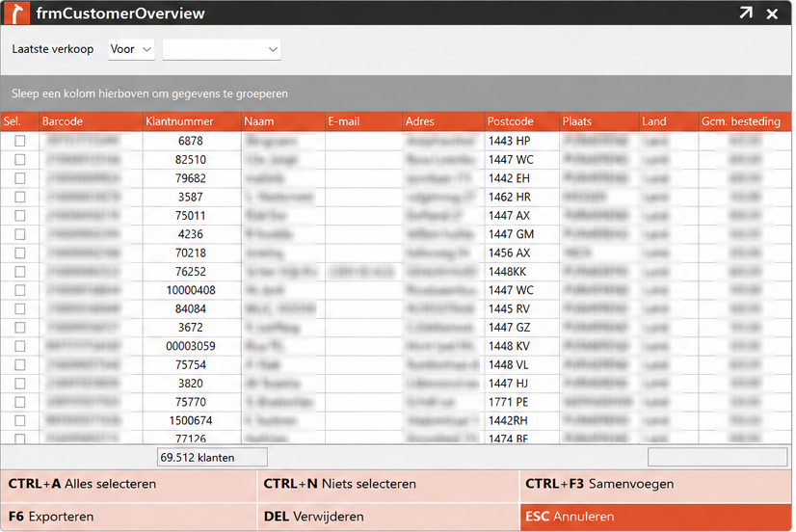Sort by the Postcode column header
This screenshot has width=796, height=532.
[522, 121]
